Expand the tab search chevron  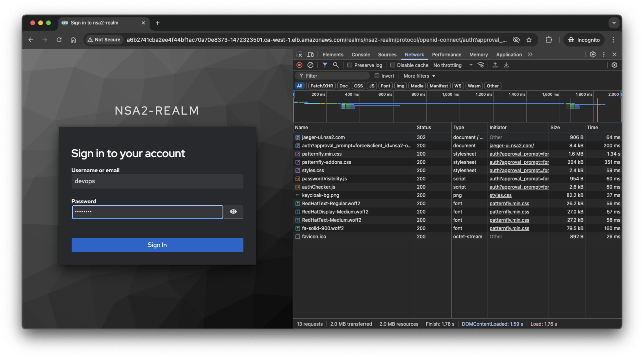614,23
